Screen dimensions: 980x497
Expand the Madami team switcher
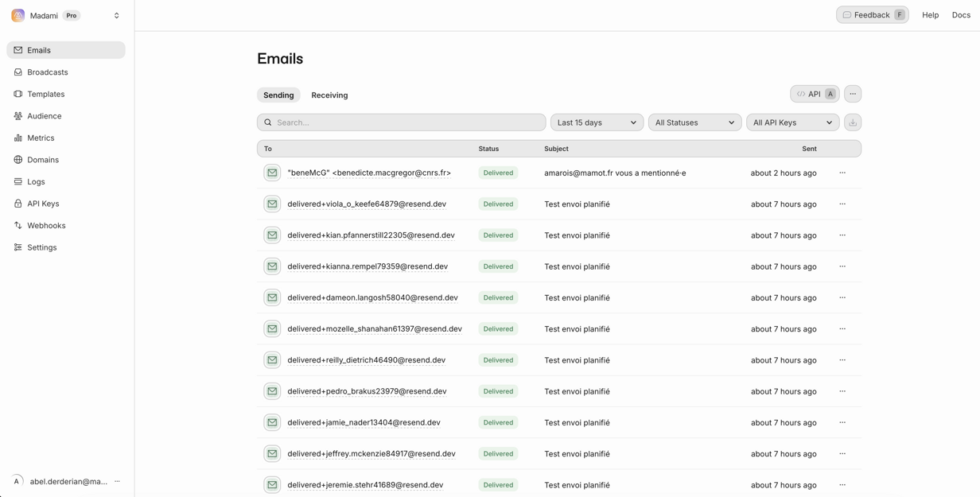(116, 15)
